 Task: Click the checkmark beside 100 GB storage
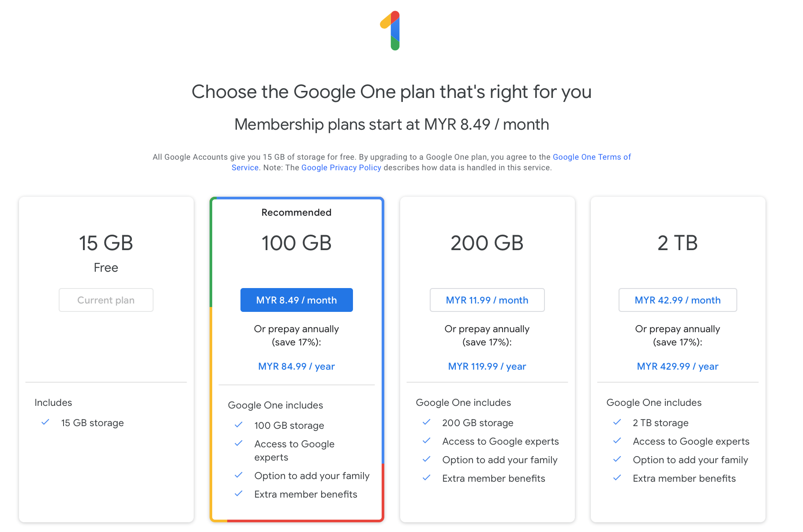[238, 425]
